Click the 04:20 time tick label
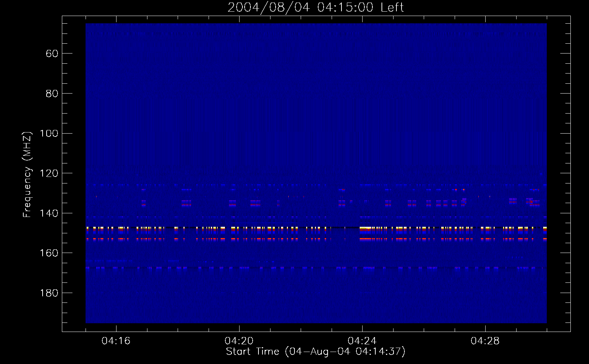 click(x=239, y=341)
